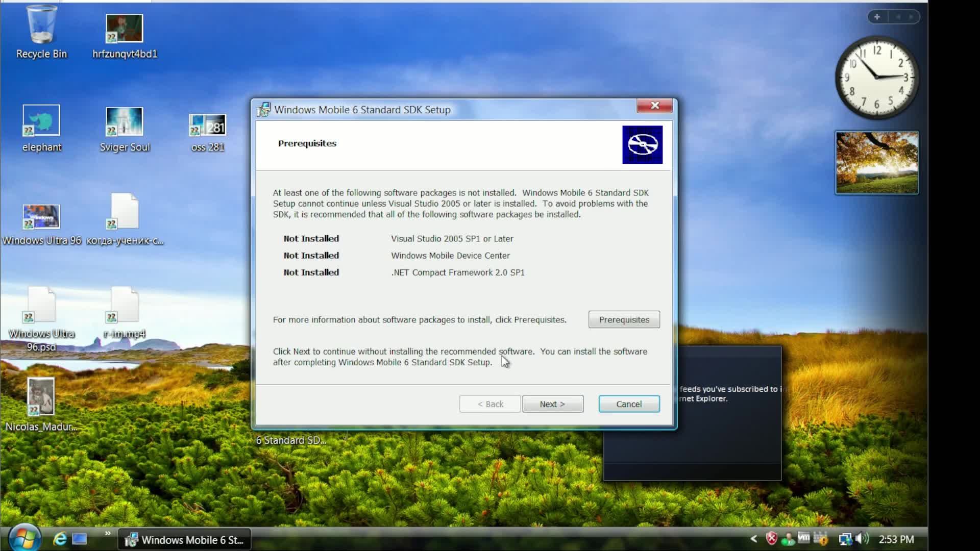Select the elephant desktop icon
Screen dimensions: 980x551
(x=41, y=129)
